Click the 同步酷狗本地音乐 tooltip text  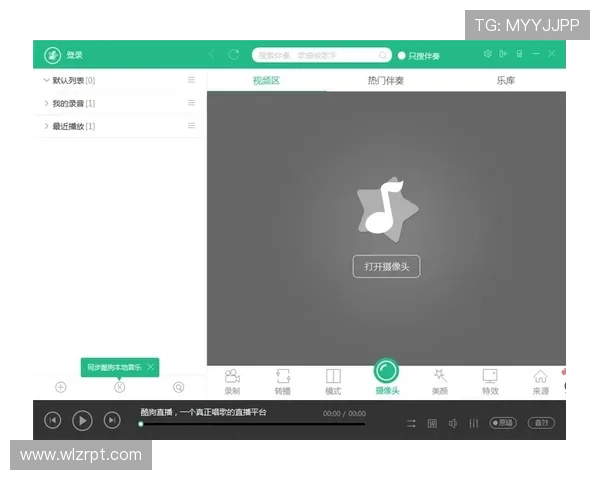point(114,367)
